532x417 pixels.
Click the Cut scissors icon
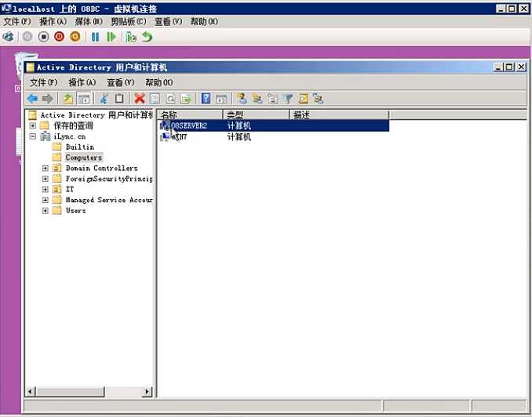(x=104, y=99)
